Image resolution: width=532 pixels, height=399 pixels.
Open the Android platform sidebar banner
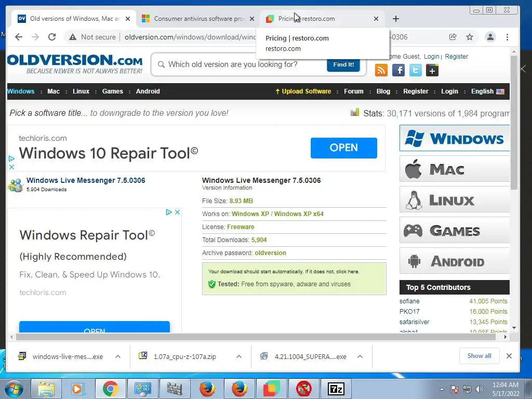tap(455, 261)
